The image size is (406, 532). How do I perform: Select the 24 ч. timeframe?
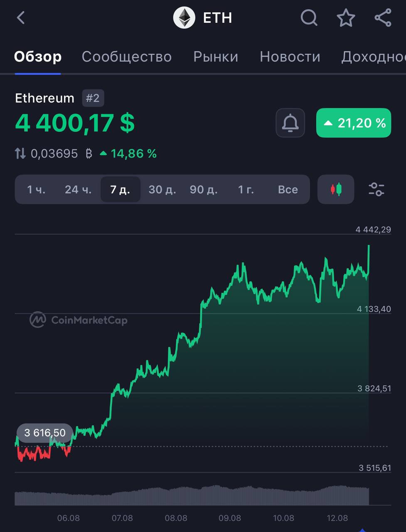[x=78, y=190]
